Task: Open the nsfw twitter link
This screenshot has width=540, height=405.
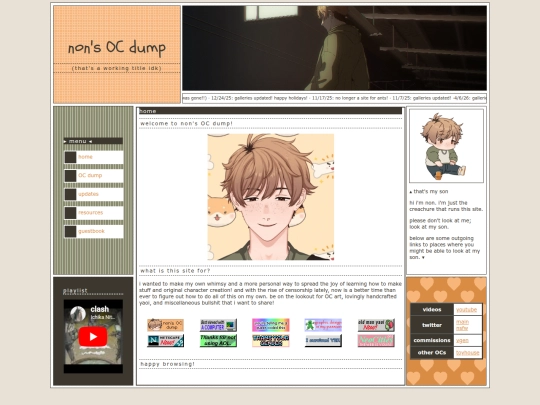Action: (462, 328)
